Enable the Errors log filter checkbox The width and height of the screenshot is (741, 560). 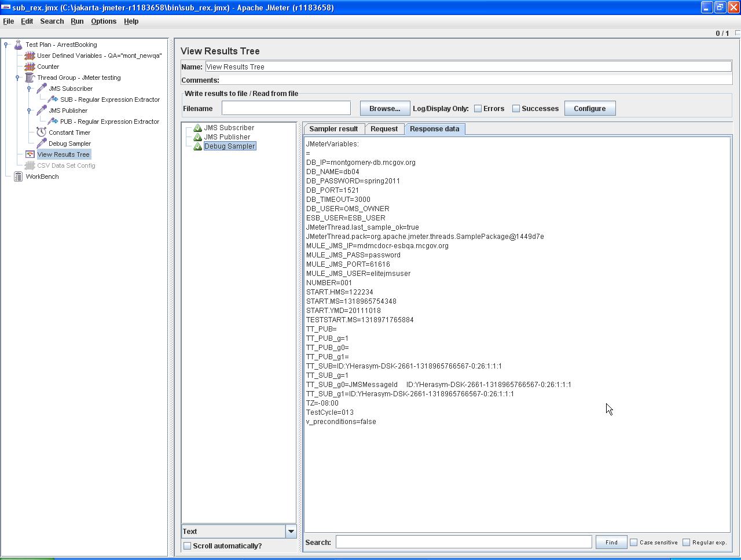click(x=478, y=108)
